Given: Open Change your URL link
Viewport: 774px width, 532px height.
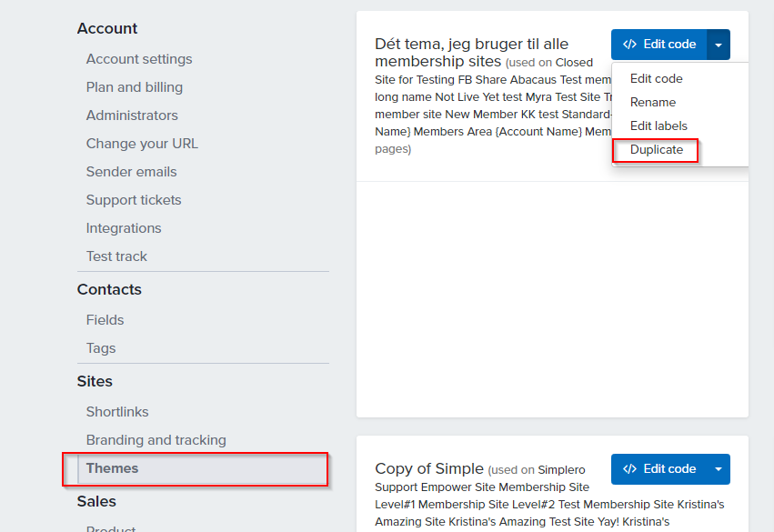Looking at the screenshot, I should click(x=142, y=144).
